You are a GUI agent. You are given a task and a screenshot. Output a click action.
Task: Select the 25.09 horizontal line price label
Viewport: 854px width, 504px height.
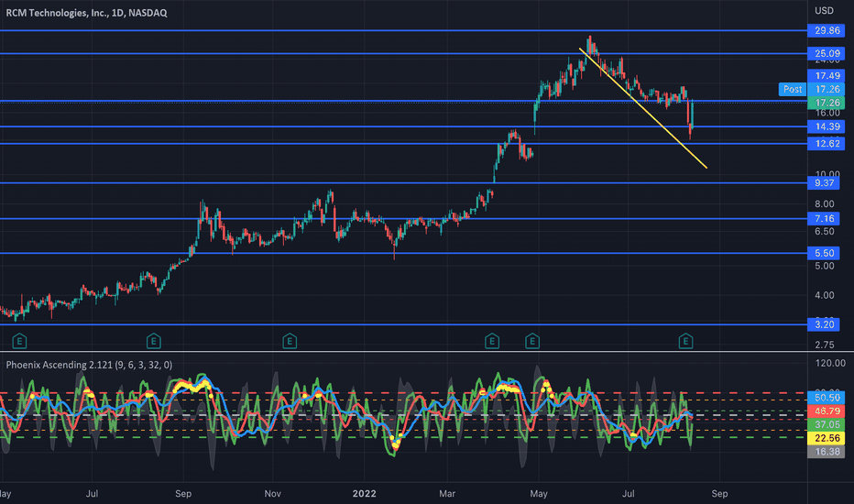(827, 53)
